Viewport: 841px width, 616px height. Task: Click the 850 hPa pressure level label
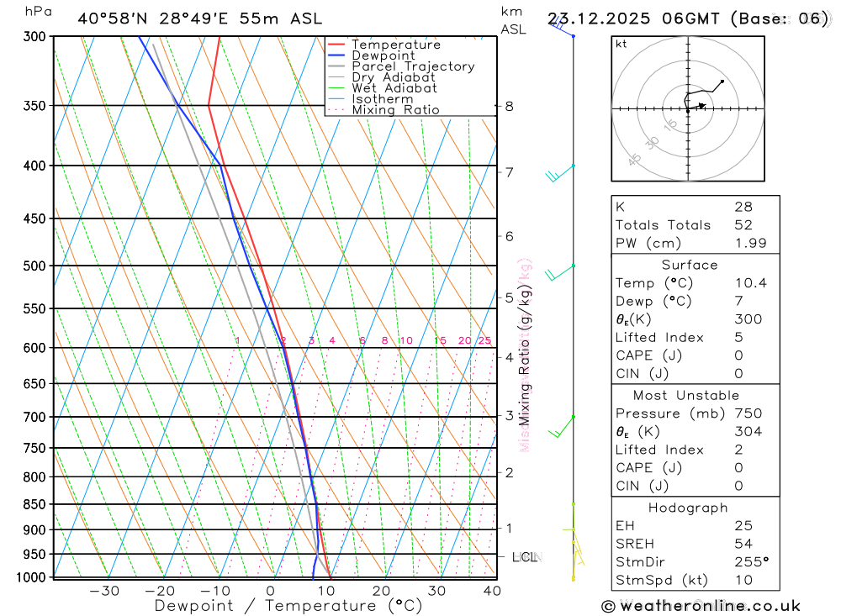point(34,504)
